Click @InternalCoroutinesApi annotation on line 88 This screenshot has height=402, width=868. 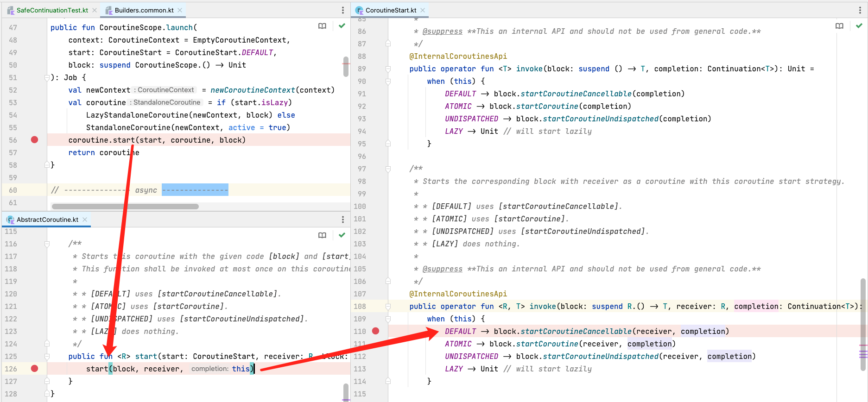tap(458, 56)
